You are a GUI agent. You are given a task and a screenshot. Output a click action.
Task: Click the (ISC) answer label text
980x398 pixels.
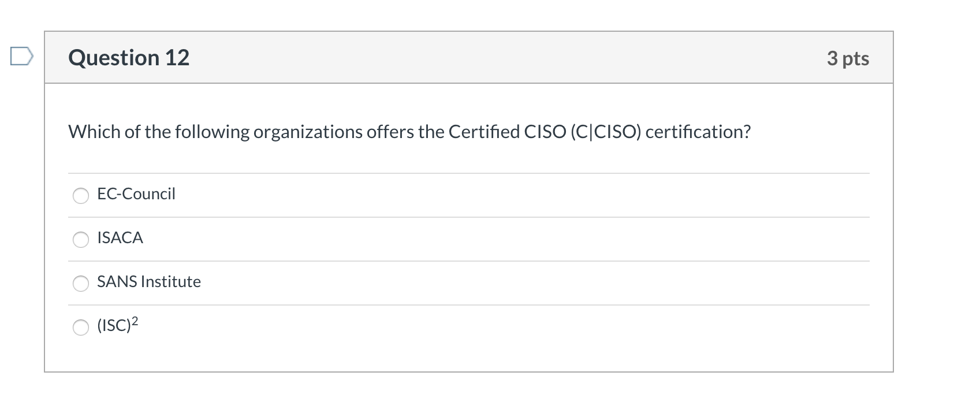(113, 326)
